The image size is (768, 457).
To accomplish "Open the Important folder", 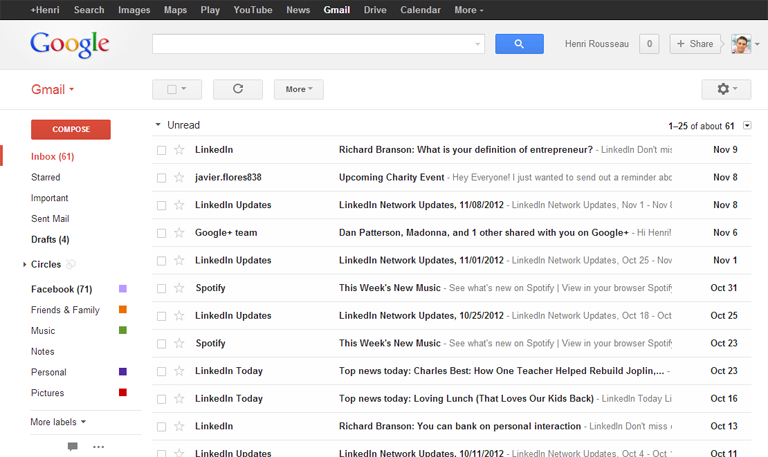I will coord(49,198).
